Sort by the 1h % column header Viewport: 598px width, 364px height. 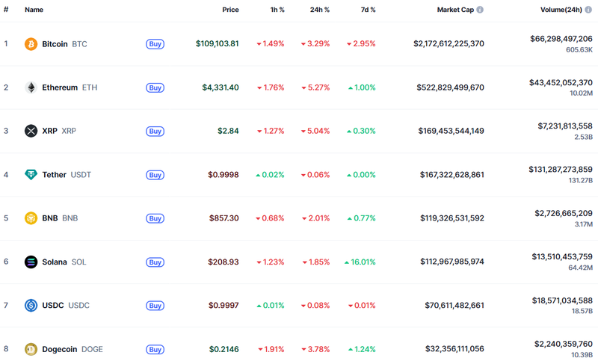[x=276, y=10]
